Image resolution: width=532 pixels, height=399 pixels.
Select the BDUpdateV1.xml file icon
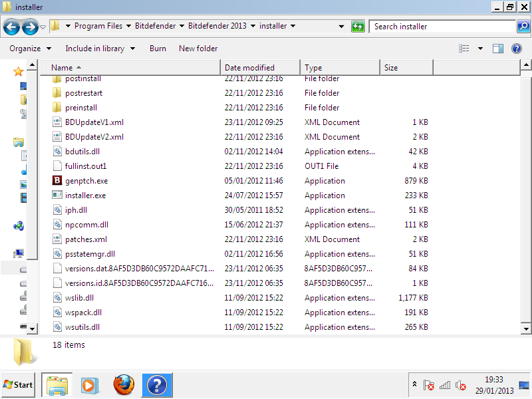click(x=57, y=122)
